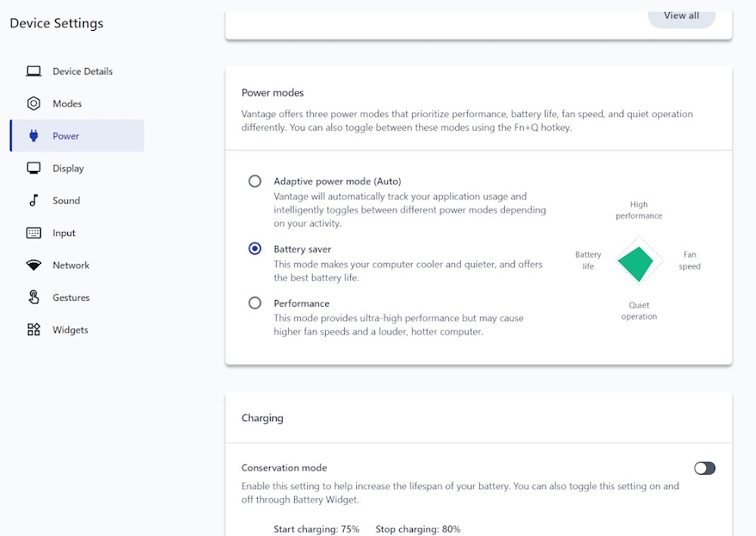
Task: Select Adaptive power mode (Auto) radio button
Action: (x=255, y=181)
